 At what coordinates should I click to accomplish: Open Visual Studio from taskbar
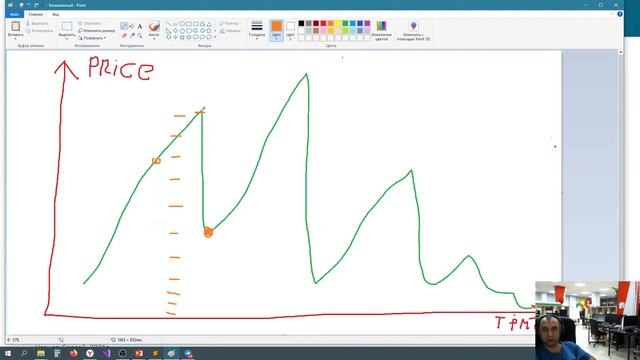[x=106, y=353]
